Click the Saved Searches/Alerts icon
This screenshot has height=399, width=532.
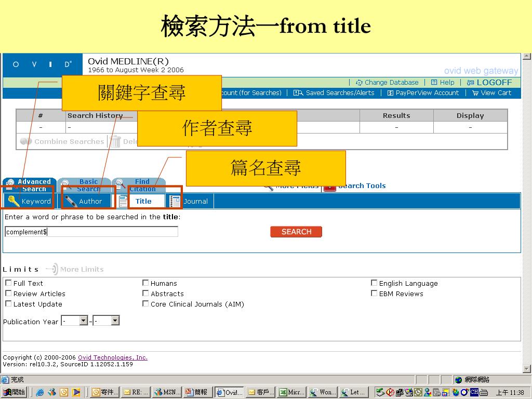(x=298, y=93)
